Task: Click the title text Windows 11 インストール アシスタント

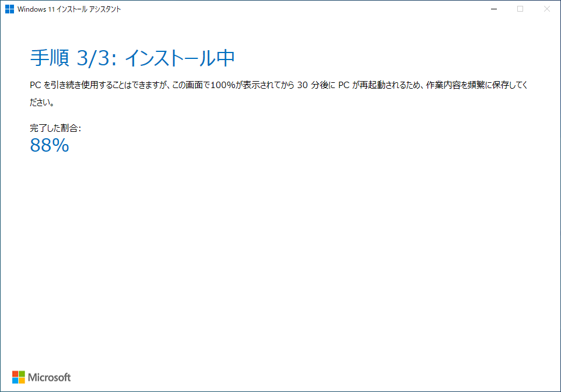Action: pyautogui.click(x=68, y=9)
